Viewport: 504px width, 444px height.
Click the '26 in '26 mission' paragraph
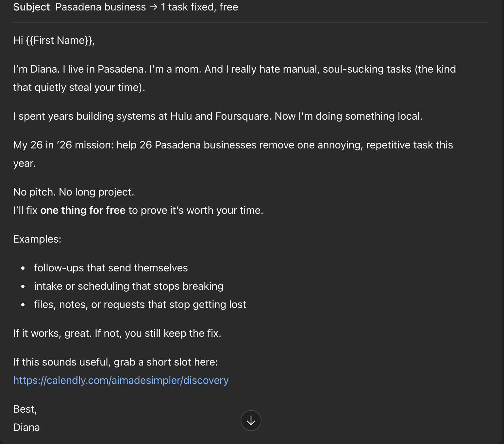click(233, 154)
